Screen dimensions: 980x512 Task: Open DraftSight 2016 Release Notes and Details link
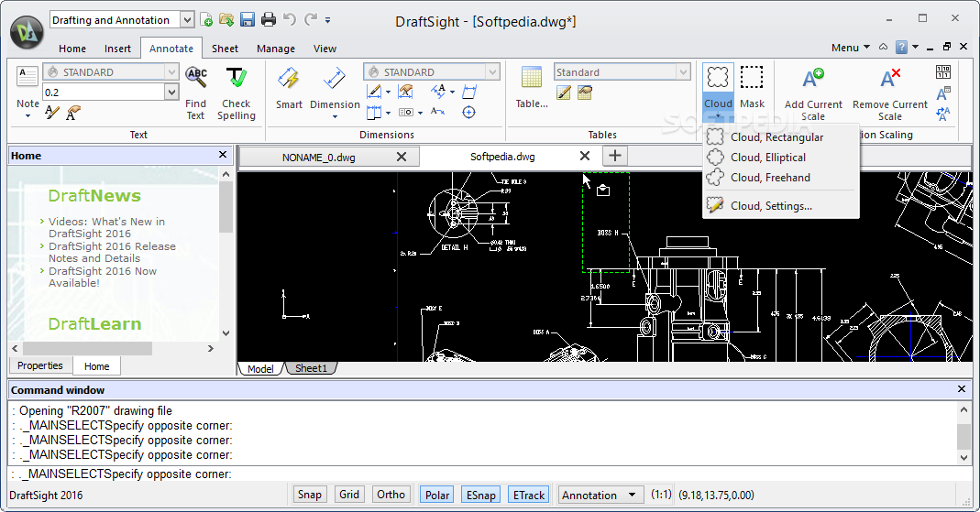point(113,252)
